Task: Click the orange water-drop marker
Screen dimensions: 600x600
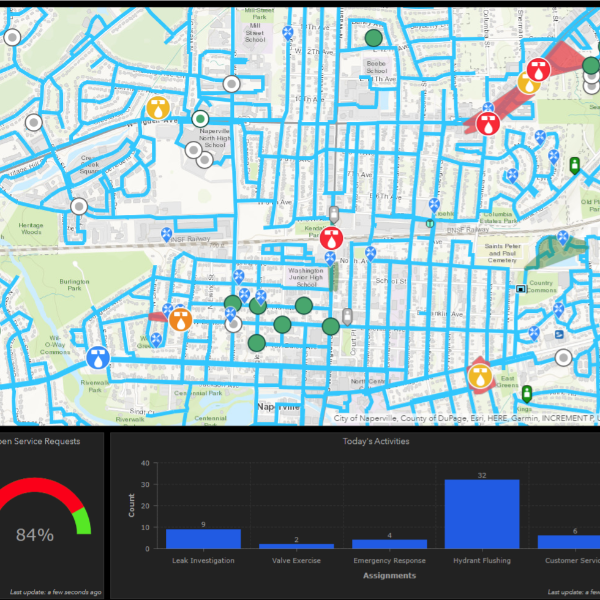Action: [x=181, y=320]
